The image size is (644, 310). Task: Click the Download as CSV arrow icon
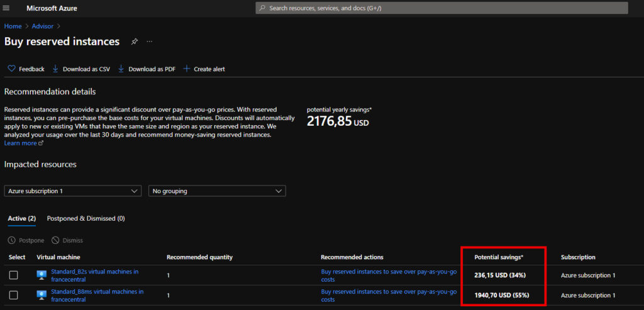55,69
